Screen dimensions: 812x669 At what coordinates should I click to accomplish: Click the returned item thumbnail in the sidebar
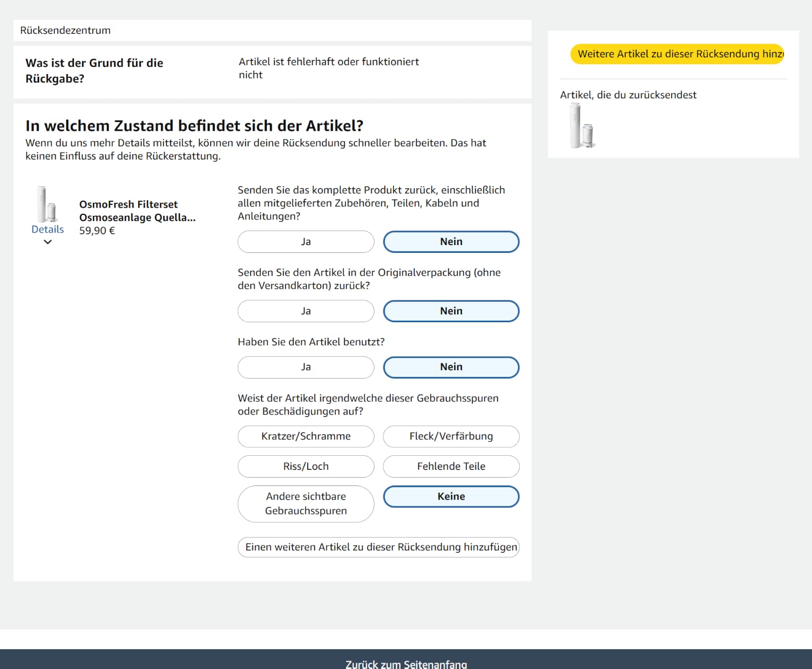pos(582,126)
